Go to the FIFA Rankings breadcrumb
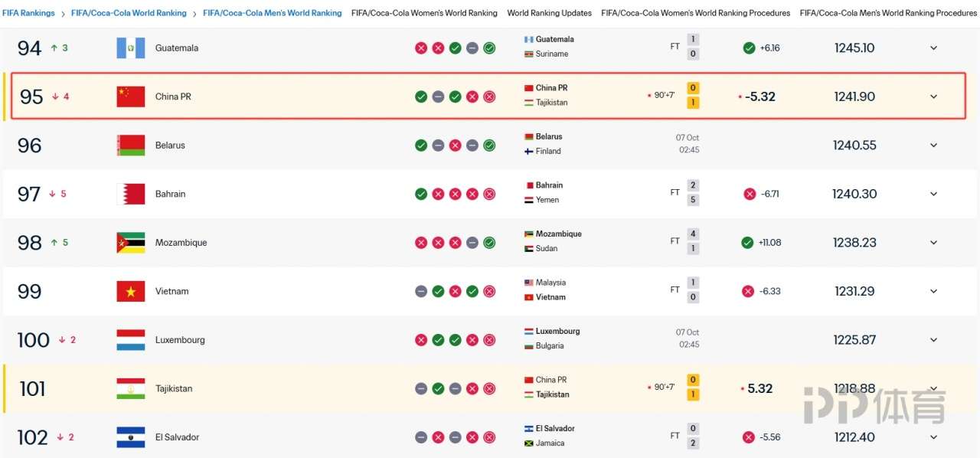 tap(28, 13)
